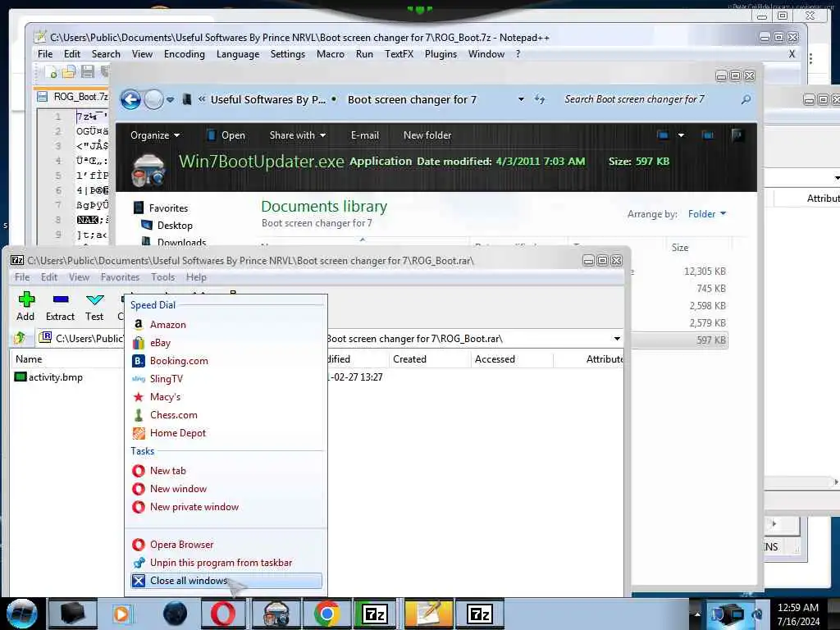Click the Extract icon in 7-Zip toolbar
The height and width of the screenshot is (630, 840).
pyautogui.click(x=60, y=300)
